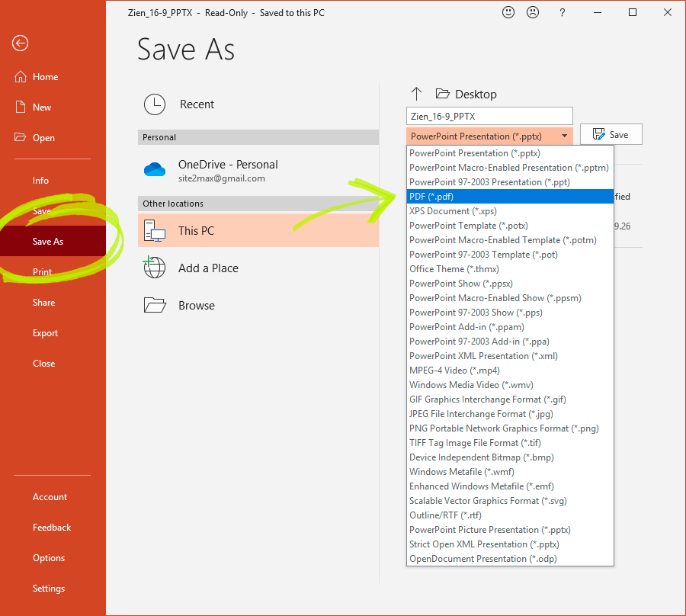
Task: Click the Save button
Action: click(611, 134)
